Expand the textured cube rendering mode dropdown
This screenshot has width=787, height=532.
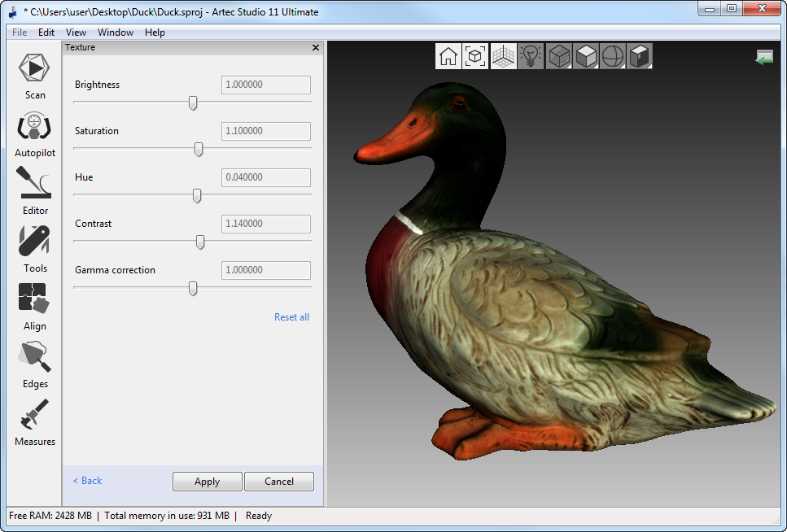[559, 56]
